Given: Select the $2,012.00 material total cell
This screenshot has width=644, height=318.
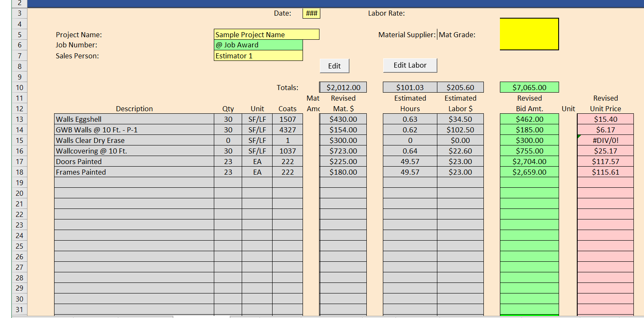Looking at the screenshot, I should point(343,88).
